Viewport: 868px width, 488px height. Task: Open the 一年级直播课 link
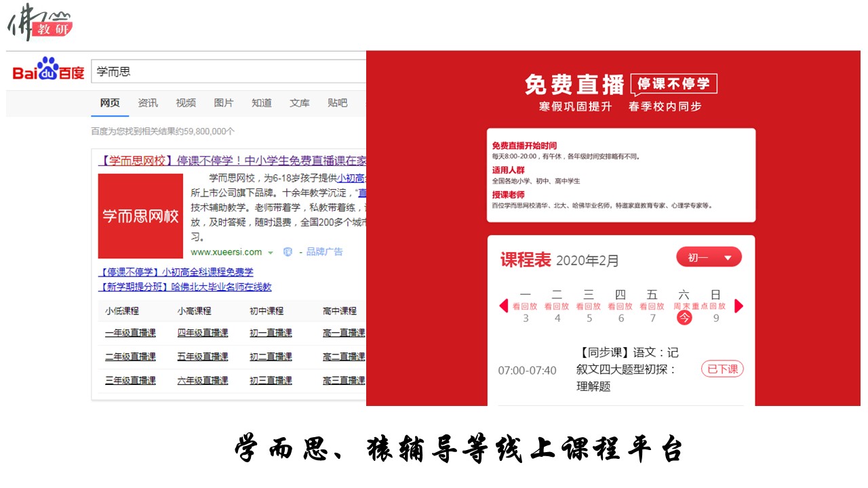click(x=130, y=333)
